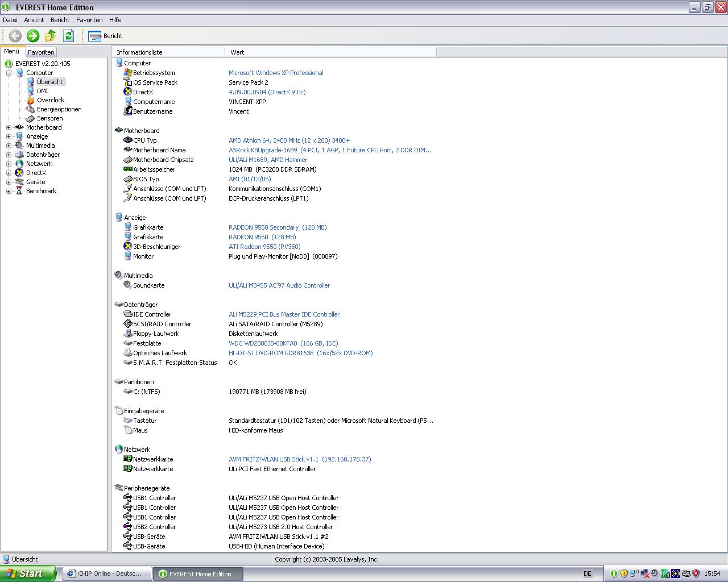This screenshot has width=728, height=582.
Task: Open the Hilfe menu
Action: (115, 20)
